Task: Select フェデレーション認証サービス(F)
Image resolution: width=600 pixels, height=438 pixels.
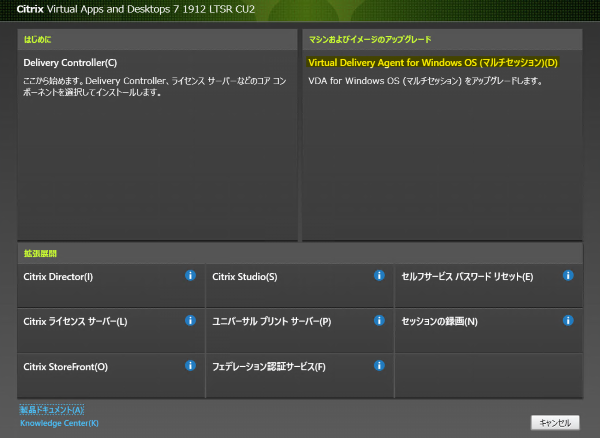Action: coord(269,367)
